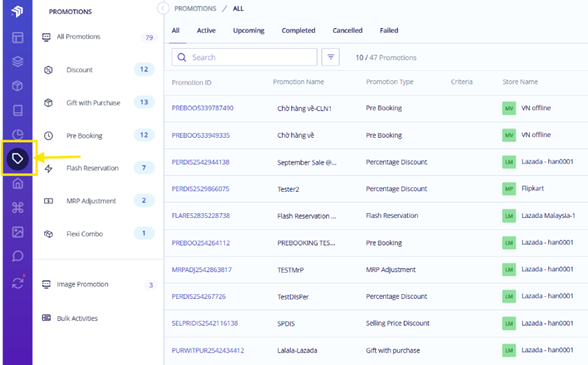Open the dashboard layout icon in sidebar

[18, 38]
